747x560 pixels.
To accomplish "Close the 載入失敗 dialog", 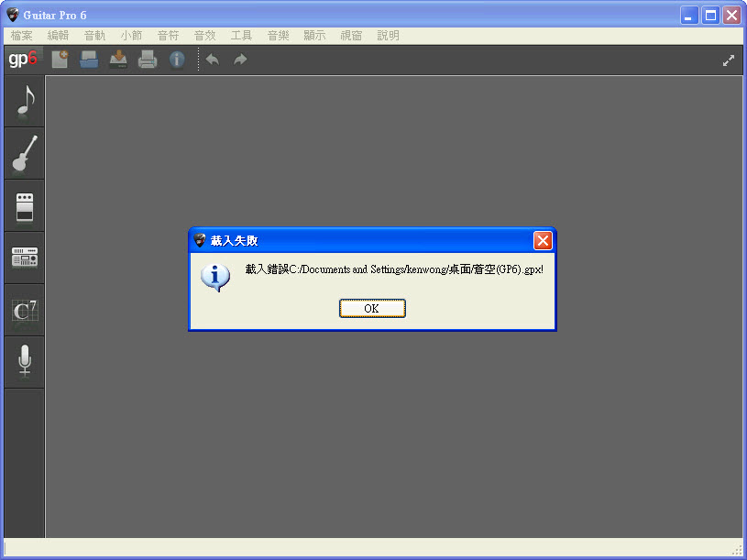I will (543, 240).
